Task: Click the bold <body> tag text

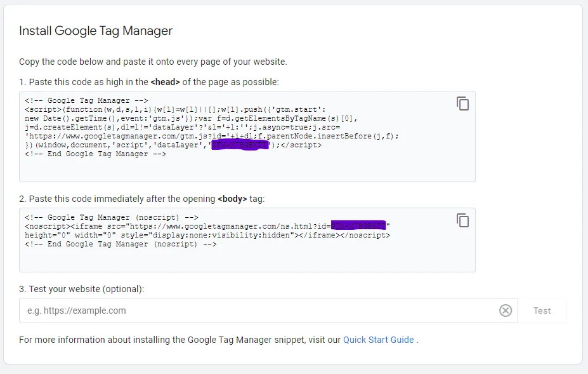Action: point(232,199)
